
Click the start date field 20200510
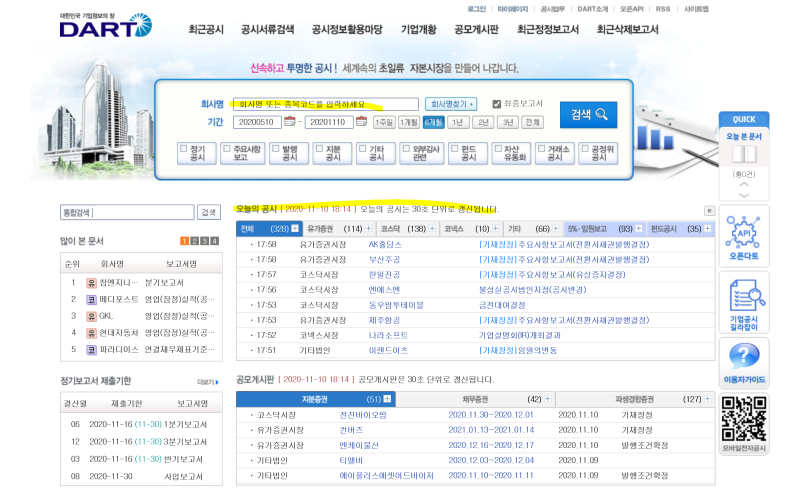(257, 122)
